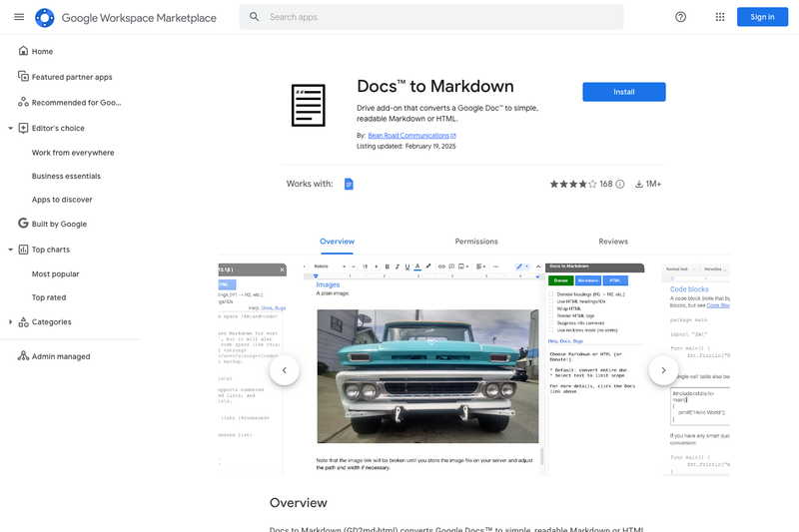Click the Sign in button
This screenshot has width=799, height=532.
[762, 17]
